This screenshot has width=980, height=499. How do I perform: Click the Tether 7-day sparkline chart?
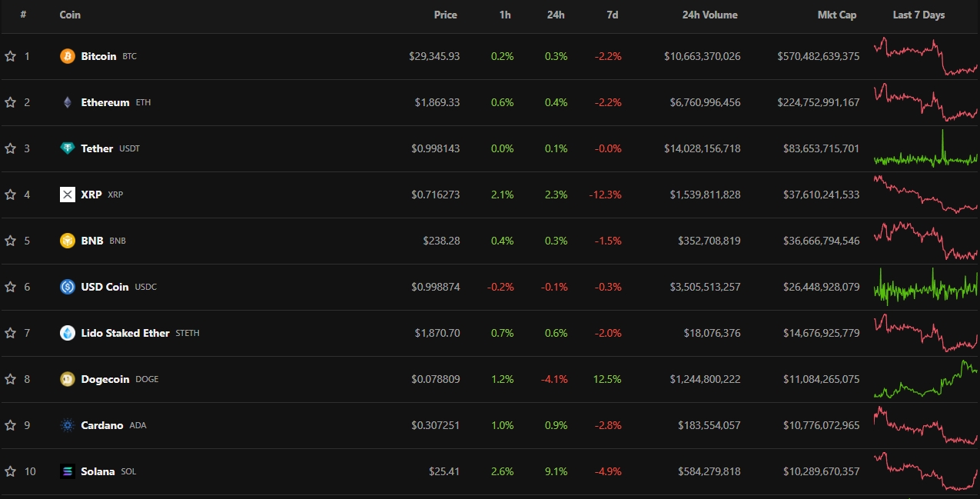pyautogui.click(x=925, y=150)
